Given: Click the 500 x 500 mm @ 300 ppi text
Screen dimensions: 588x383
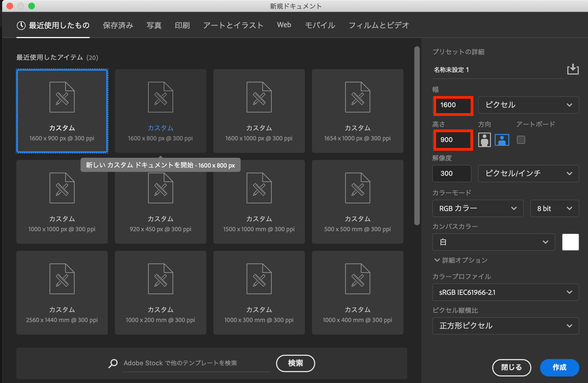Looking at the screenshot, I should pyautogui.click(x=357, y=229).
